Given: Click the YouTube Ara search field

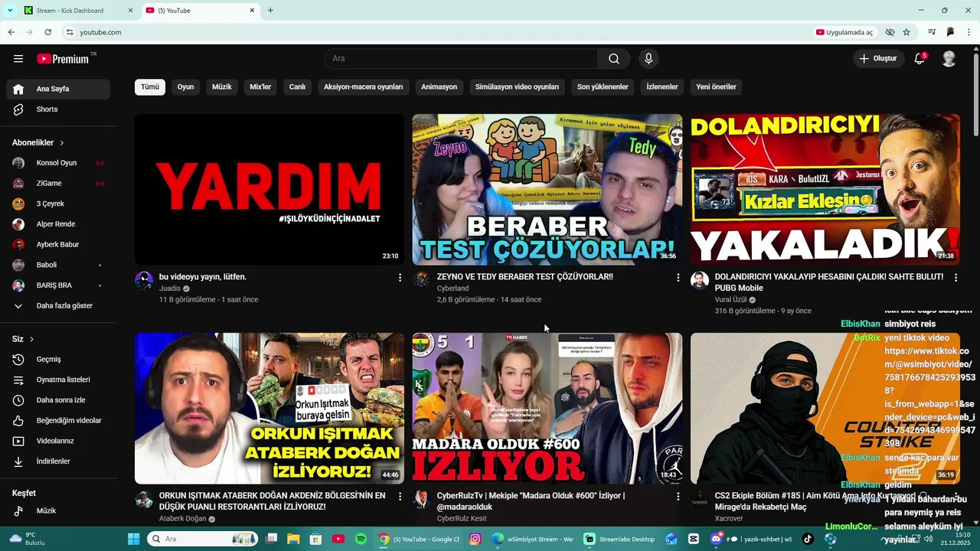Looking at the screenshot, I should coord(461,59).
